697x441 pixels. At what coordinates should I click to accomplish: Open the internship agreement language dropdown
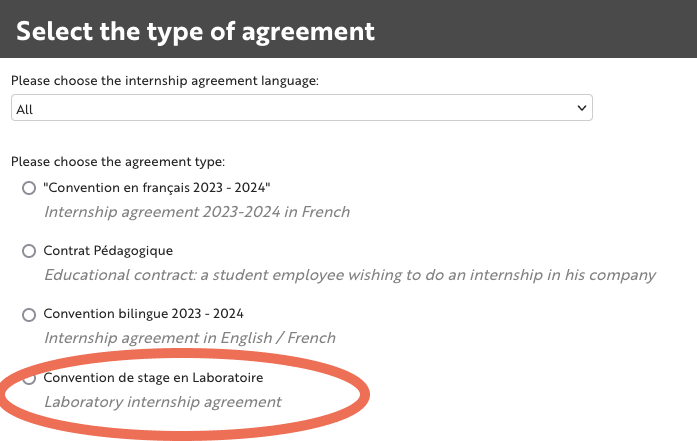(x=301, y=108)
